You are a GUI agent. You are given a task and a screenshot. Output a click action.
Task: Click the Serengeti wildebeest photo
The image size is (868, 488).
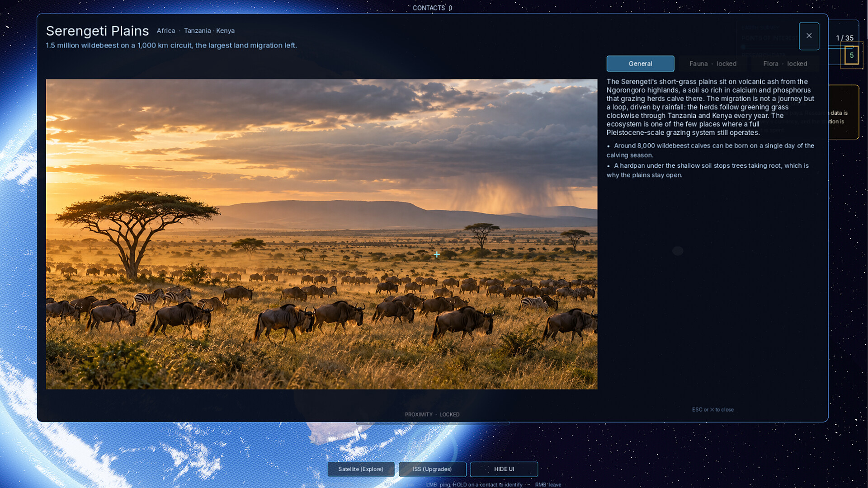click(321, 234)
